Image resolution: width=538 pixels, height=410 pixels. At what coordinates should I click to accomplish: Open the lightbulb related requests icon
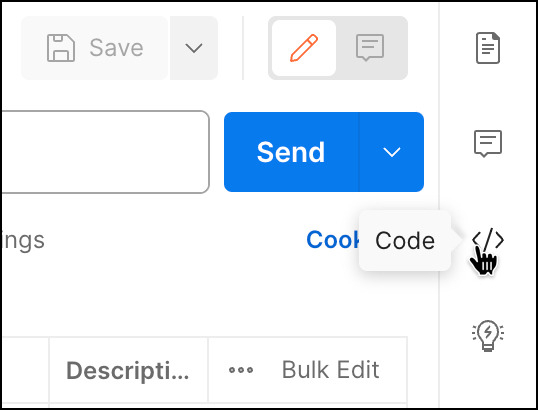(x=488, y=336)
